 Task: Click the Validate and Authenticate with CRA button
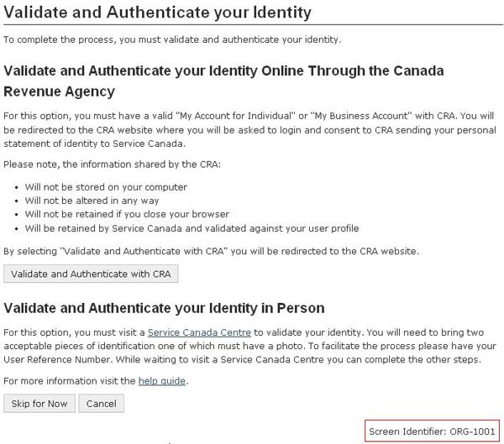[91, 274]
